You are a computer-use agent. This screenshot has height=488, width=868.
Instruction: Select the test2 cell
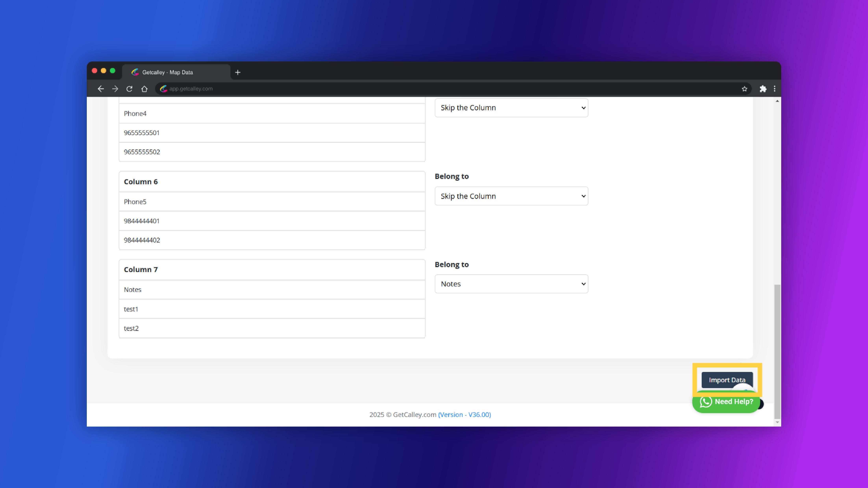[x=272, y=328]
